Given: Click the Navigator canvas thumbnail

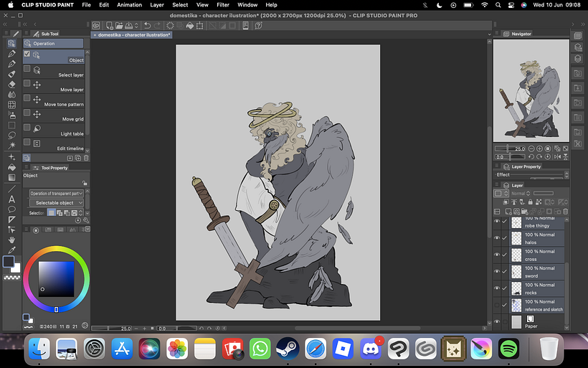Looking at the screenshot, I should (x=531, y=90).
